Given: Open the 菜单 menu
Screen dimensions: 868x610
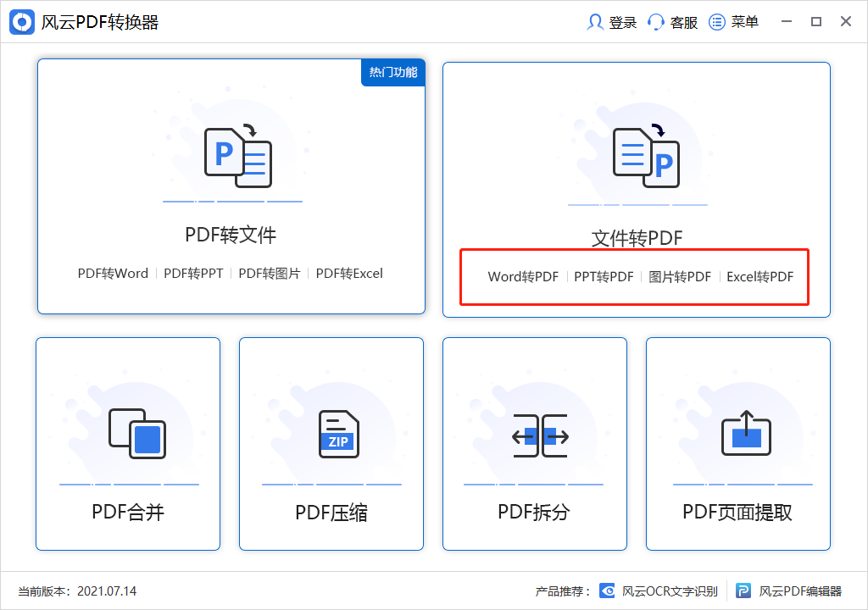Looking at the screenshot, I should [x=744, y=22].
